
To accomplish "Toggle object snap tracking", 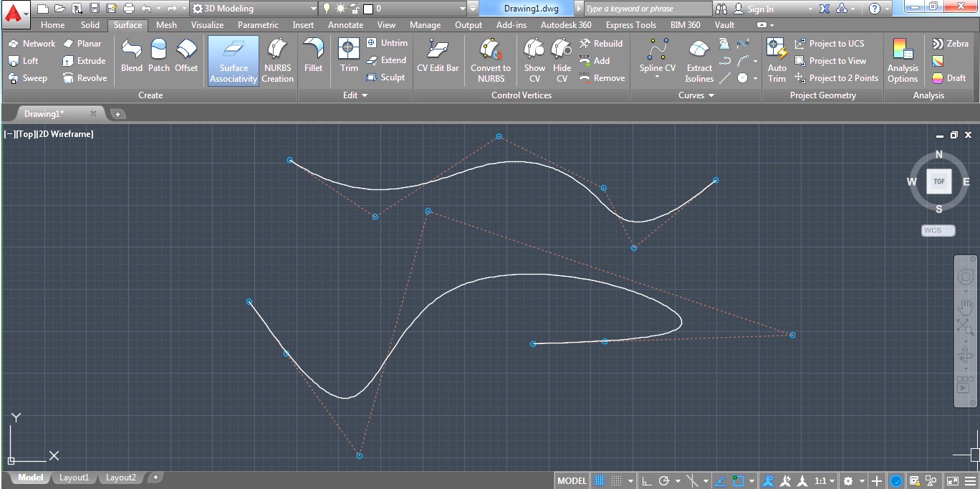I will [x=721, y=481].
